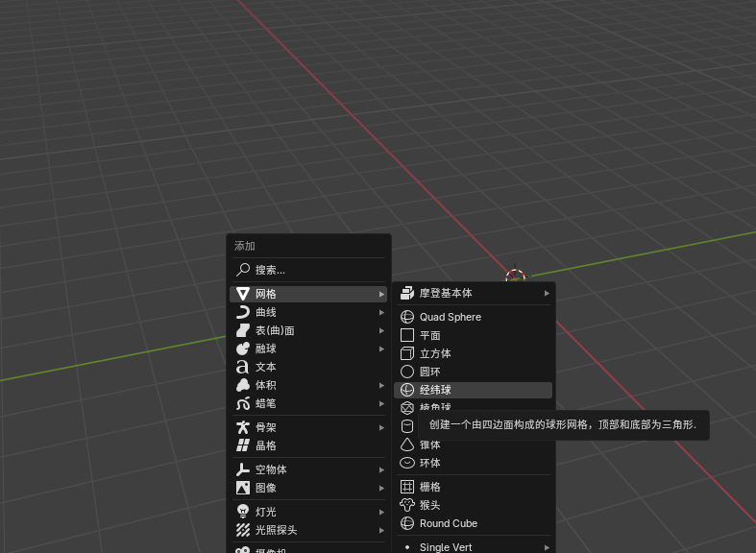
Task: Add a 锥体 cone mesh
Action: click(473, 445)
